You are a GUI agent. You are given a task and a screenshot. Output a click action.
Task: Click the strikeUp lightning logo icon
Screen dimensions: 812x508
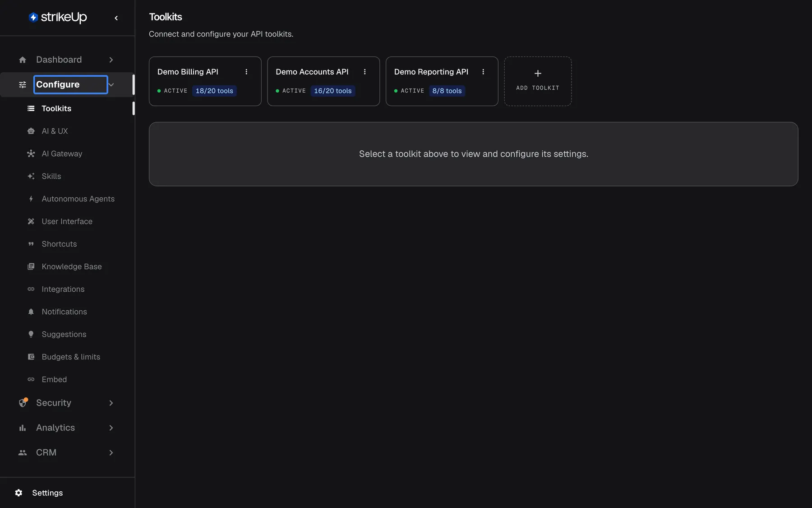(x=33, y=17)
